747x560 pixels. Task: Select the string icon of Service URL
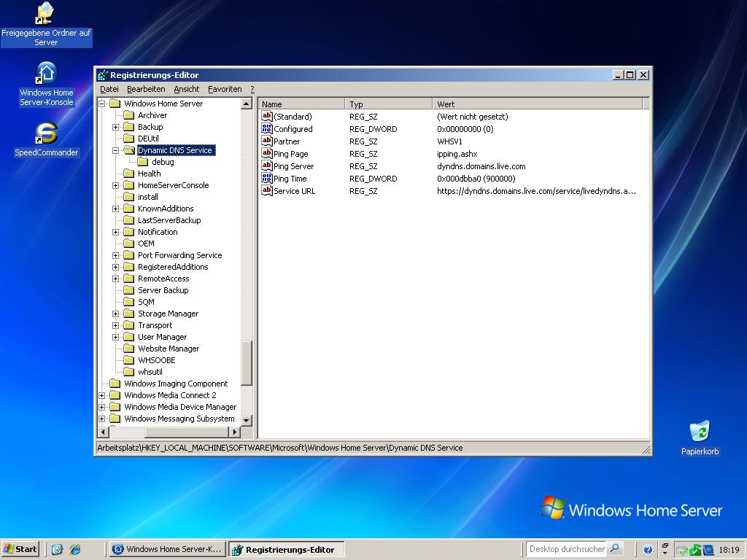point(267,190)
